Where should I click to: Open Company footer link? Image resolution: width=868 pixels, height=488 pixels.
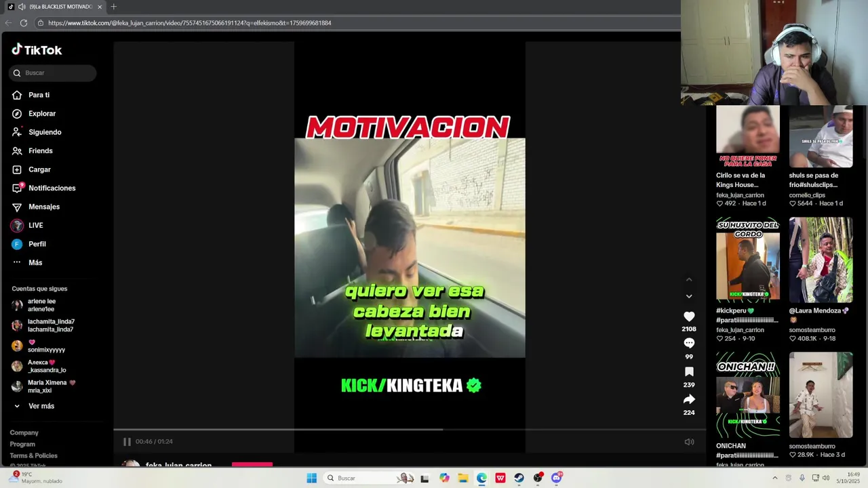point(24,432)
